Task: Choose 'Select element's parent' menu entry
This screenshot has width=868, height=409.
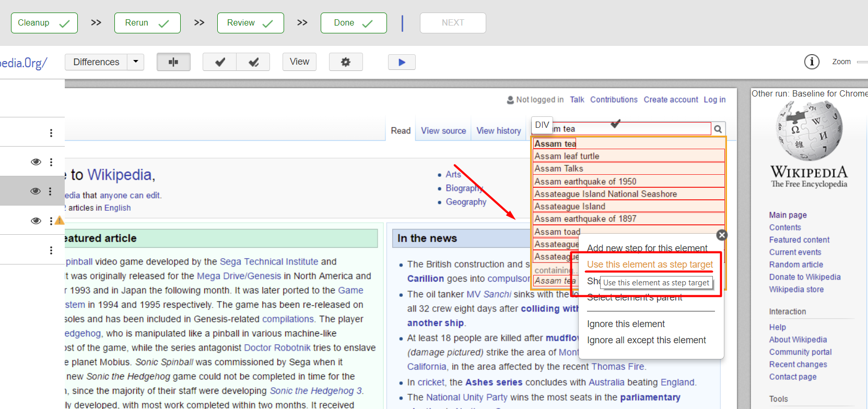Action: (635, 298)
